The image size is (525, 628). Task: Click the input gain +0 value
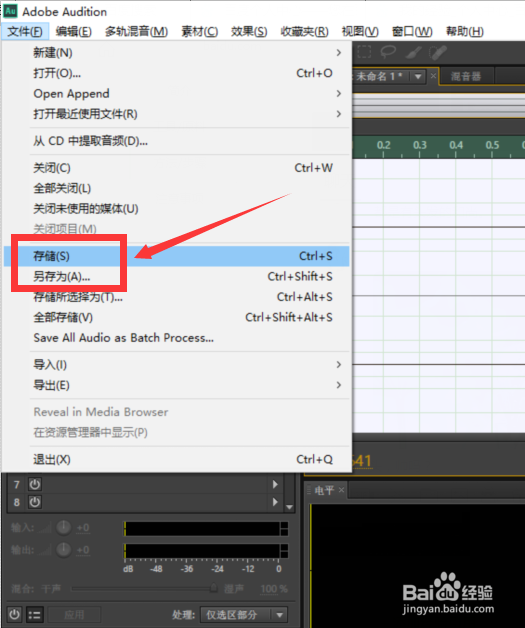coord(83,528)
